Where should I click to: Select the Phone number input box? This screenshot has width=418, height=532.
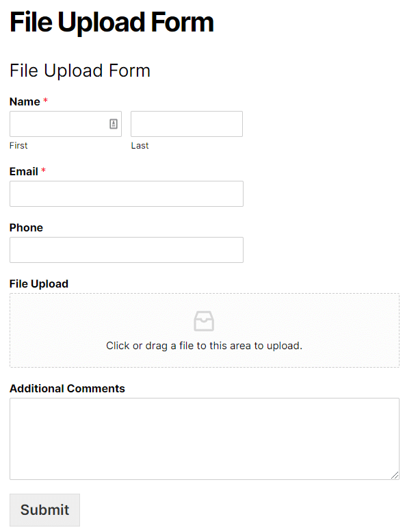[126, 250]
